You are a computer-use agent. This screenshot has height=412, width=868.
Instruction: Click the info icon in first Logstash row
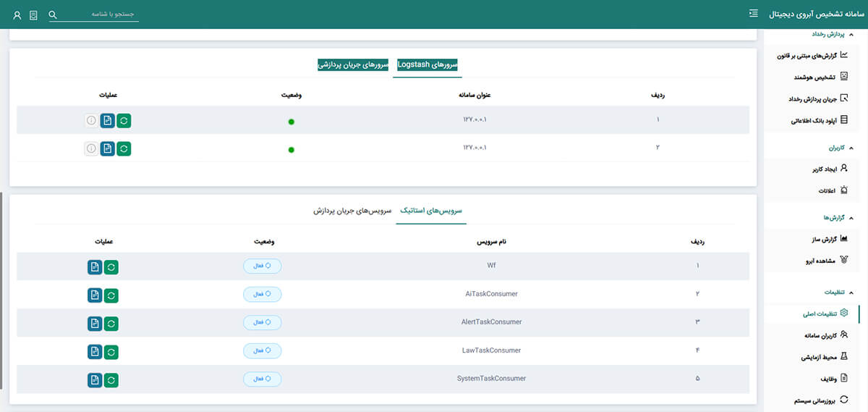[91, 121]
